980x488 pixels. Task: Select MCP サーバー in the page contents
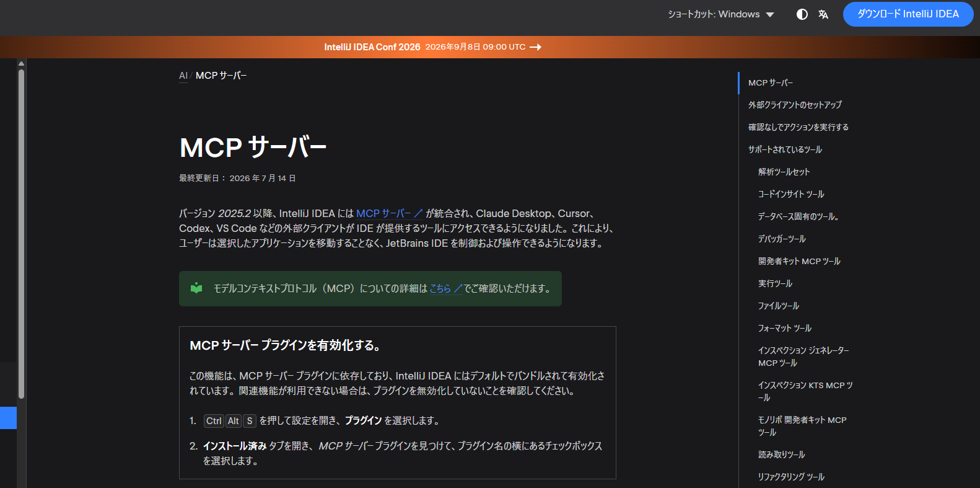coord(771,83)
